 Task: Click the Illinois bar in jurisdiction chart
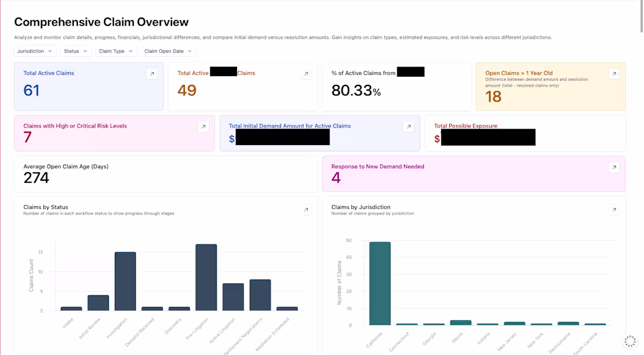point(461,323)
